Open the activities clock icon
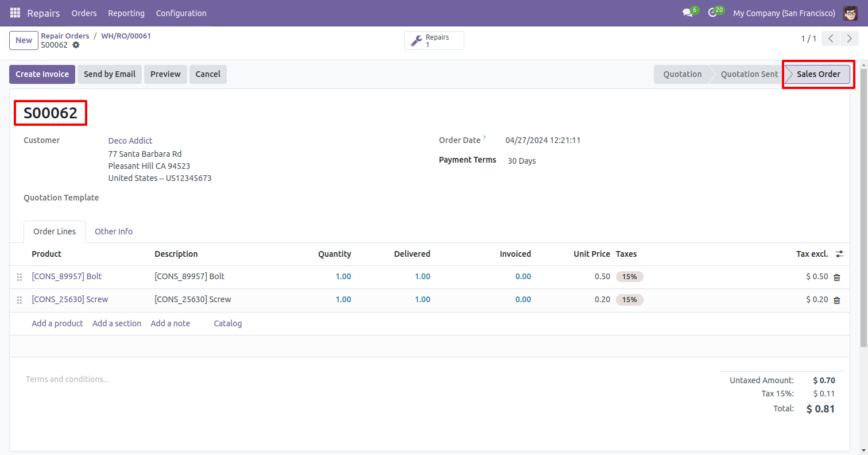The image size is (868, 455). 712,13
